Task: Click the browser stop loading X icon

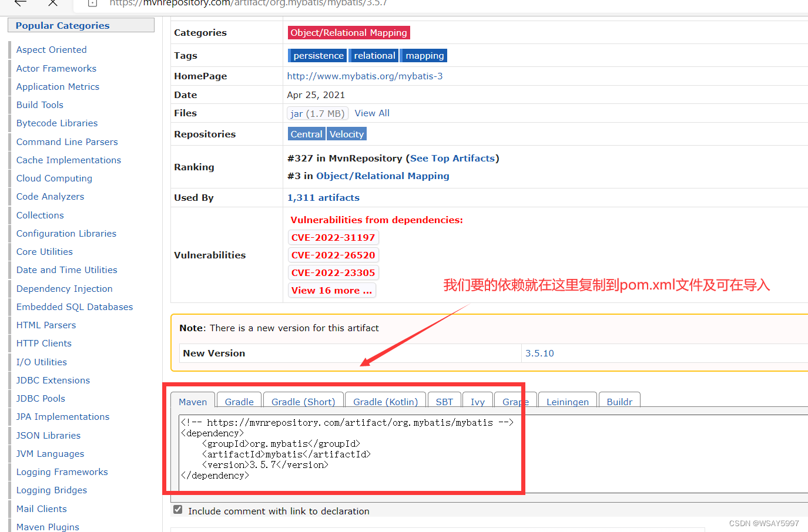Action: click(53, 2)
